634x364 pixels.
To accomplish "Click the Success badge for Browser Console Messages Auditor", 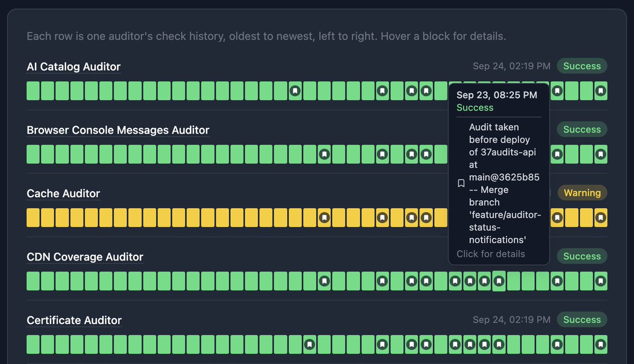I will click(582, 129).
